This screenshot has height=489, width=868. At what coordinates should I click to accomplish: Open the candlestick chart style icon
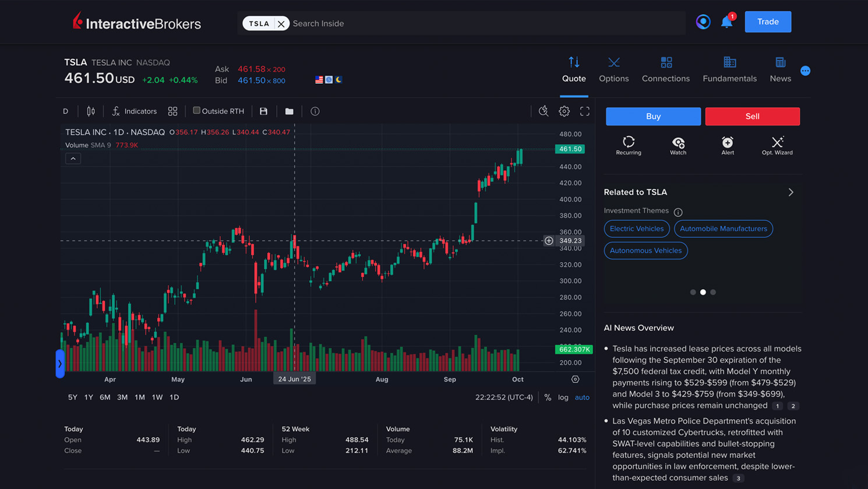pyautogui.click(x=90, y=111)
